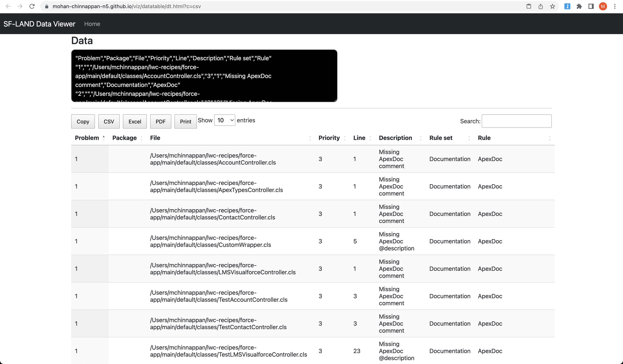Go to Home in navbar
The width and height of the screenshot is (623, 364).
(x=92, y=24)
